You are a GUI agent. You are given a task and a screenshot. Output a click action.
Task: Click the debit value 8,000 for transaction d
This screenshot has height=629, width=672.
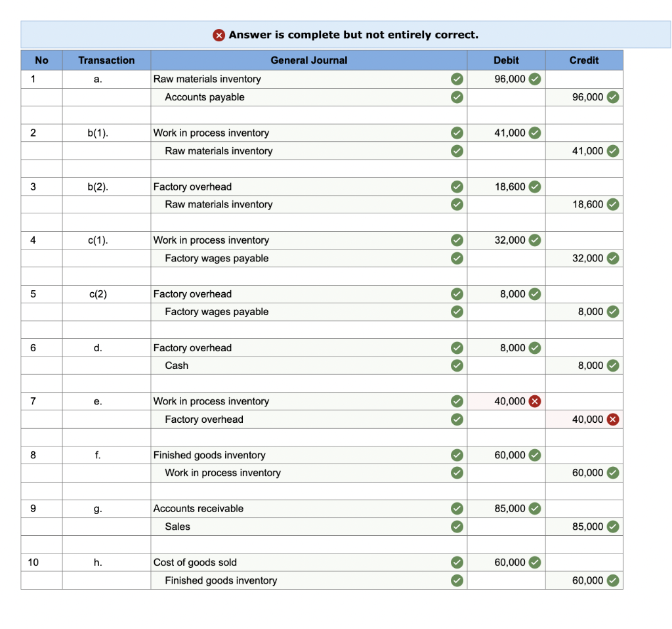point(513,348)
